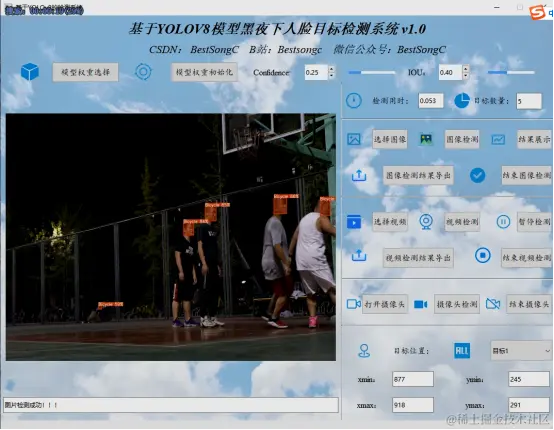Click the ymin field showing 245
The image size is (554, 430).
point(529,379)
